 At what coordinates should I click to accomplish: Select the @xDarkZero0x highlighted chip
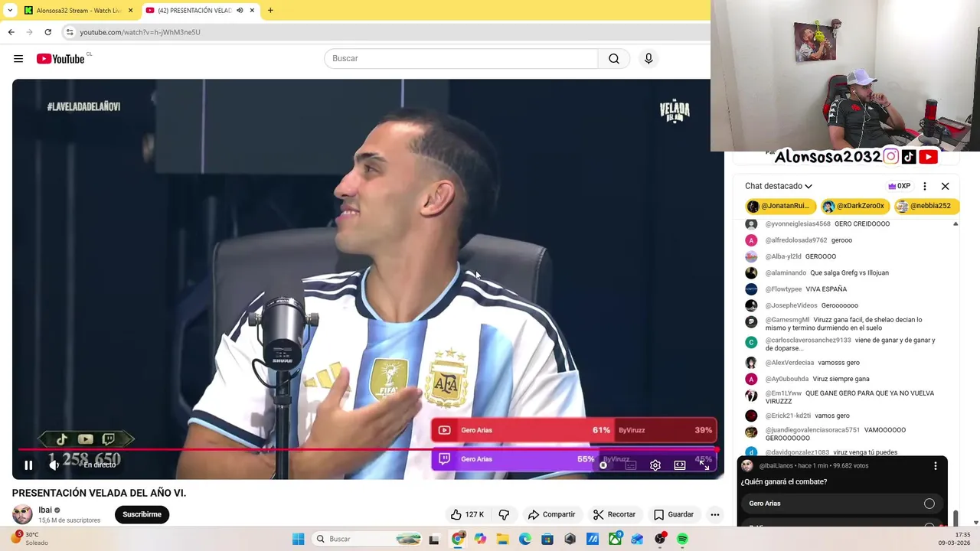coord(854,206)
